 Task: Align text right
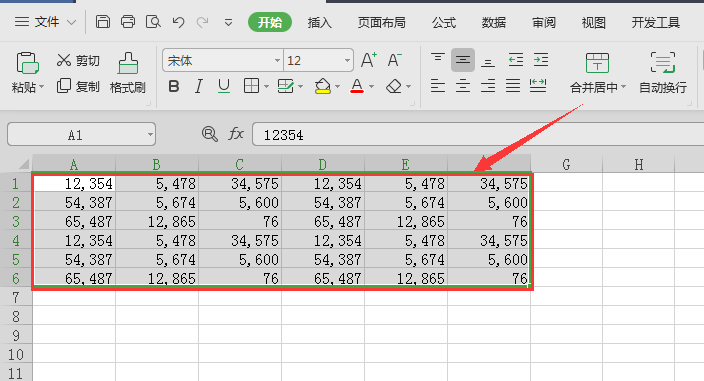[488, 86]
